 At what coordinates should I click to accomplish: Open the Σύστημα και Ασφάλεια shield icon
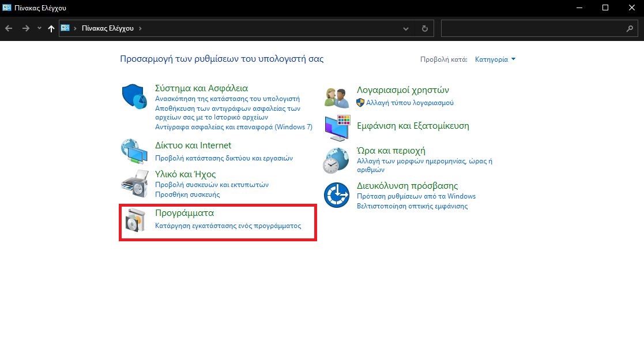click(x=134, y=96)
